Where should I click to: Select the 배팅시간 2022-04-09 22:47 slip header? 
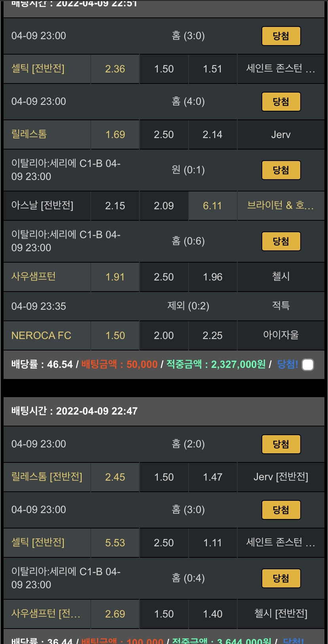(x=74, y=411)
